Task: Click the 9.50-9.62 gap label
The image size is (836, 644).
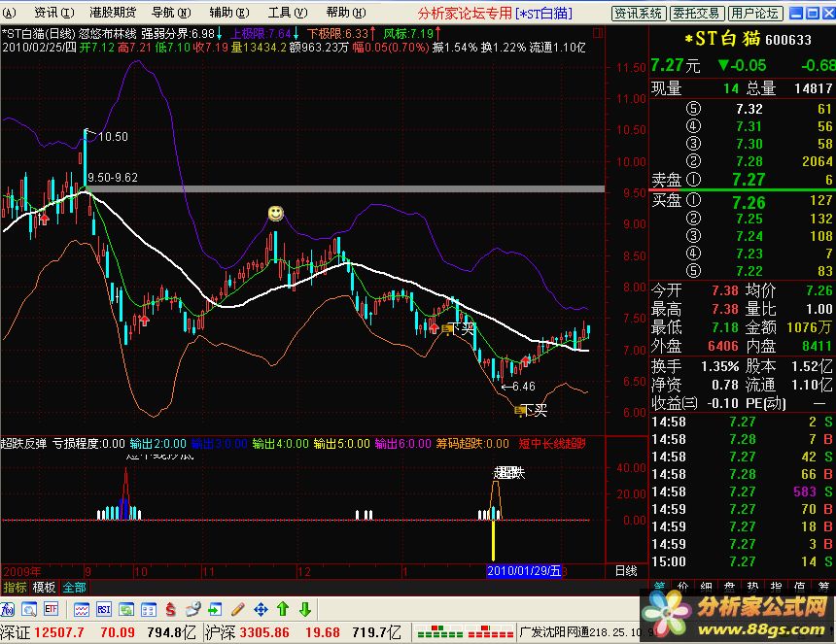Action: [113, 178]
